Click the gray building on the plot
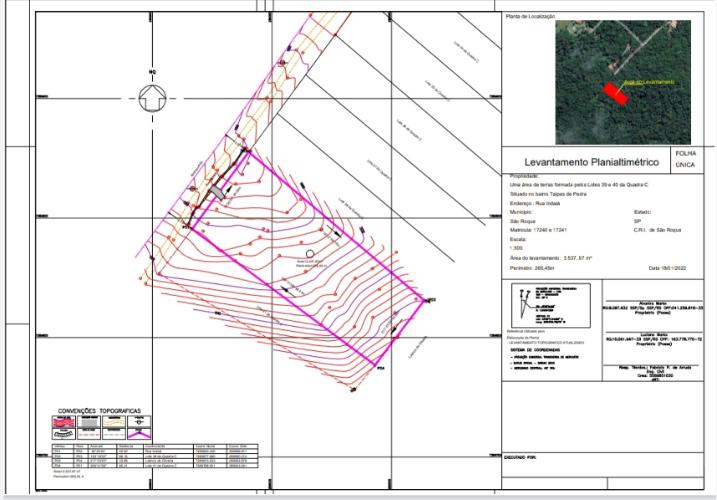The height and width of the screenshot is (500, 717). [x=219, y=189]
